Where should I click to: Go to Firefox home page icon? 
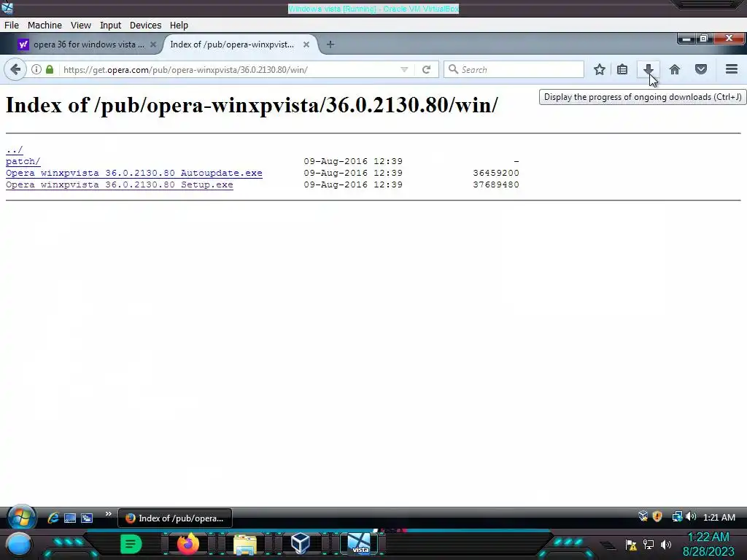(x=675, y=69)
